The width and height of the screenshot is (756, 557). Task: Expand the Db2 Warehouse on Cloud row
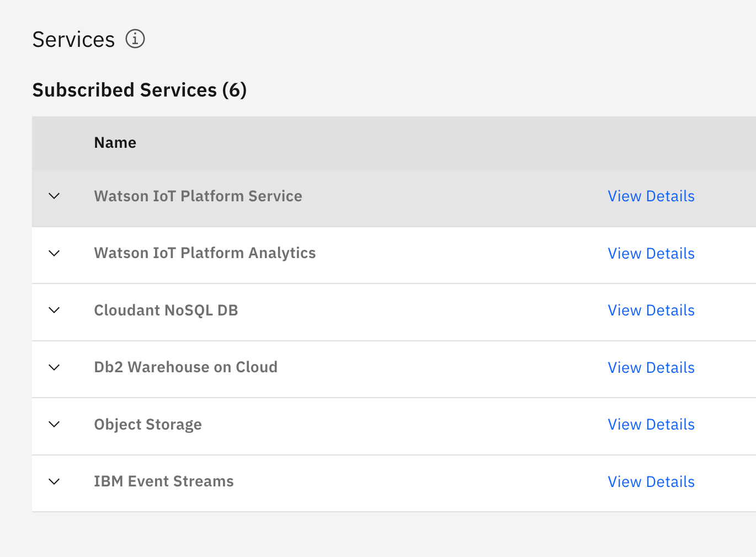(x=54, y=367)
